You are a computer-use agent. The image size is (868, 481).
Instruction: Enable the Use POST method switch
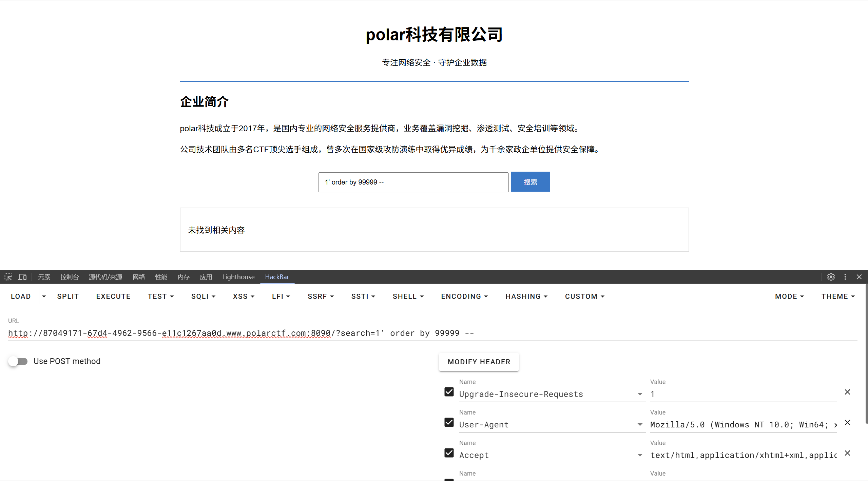point(18,361)
